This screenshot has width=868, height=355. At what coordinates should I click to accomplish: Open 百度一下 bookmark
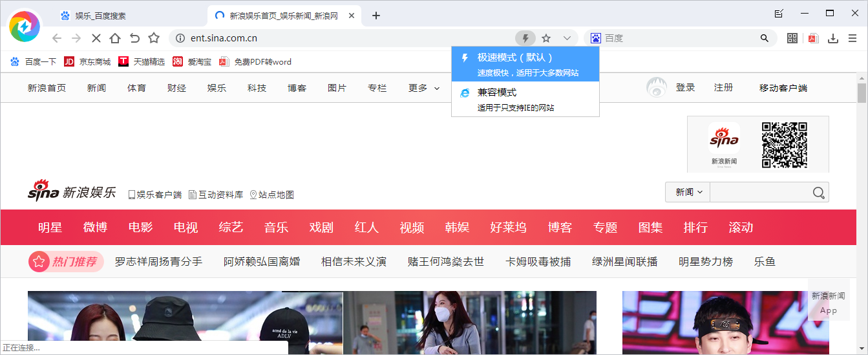click(33, 62)
